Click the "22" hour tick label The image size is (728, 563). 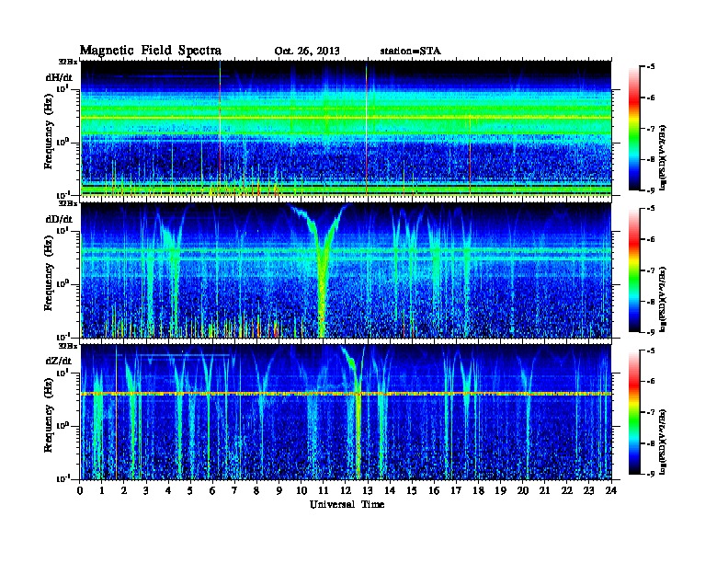[x=567, y=490]
